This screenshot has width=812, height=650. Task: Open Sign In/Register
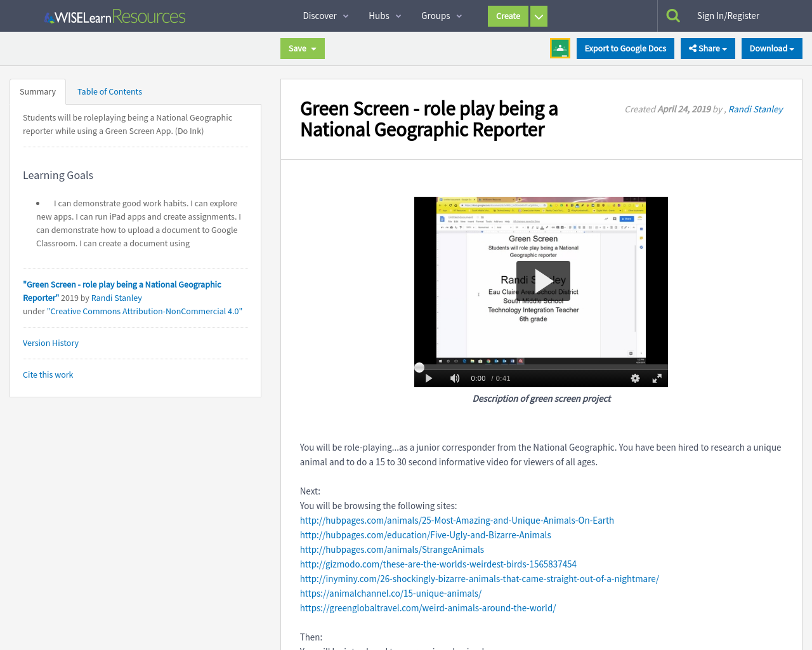728,16
